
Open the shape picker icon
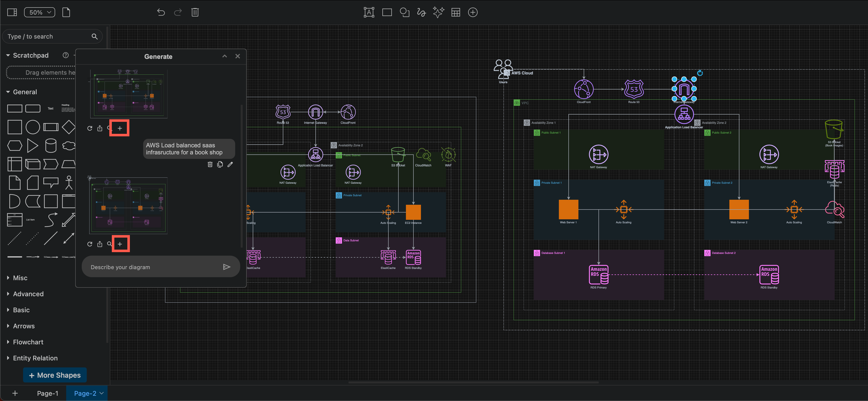pyautogui.click(x=404, y=12)
